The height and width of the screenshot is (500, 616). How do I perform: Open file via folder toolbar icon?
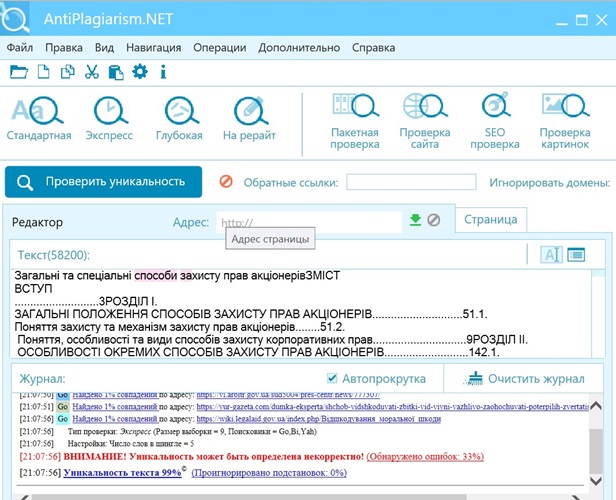pyautogui.click(x=18, y=72)
